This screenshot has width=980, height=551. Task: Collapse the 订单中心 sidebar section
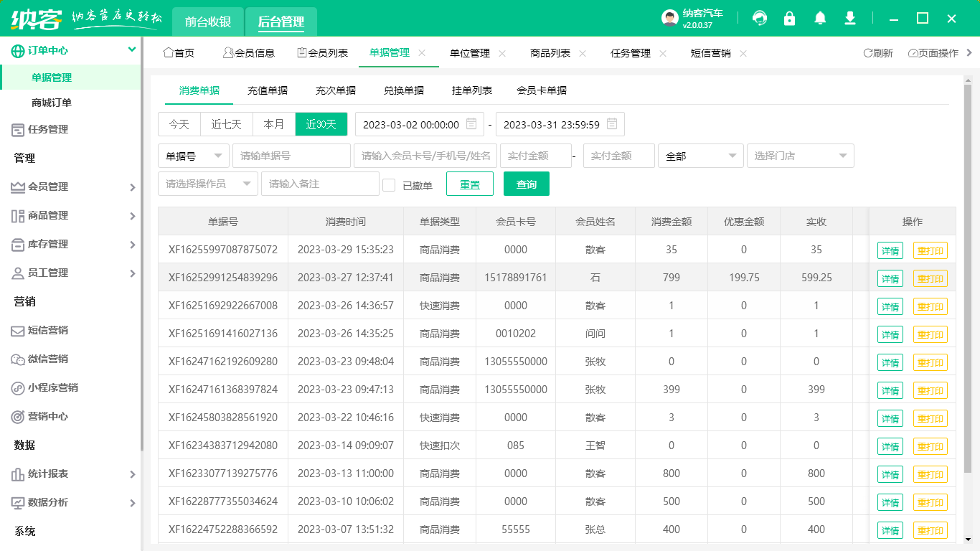(132, 50)
